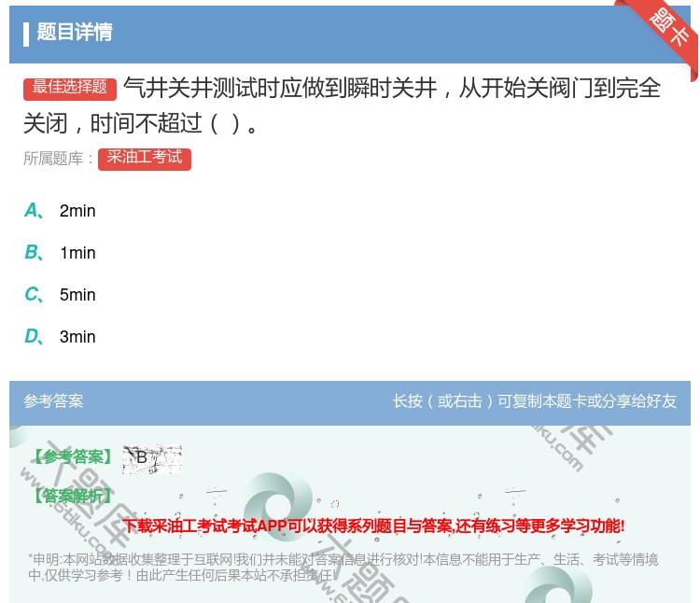Click the copy-or-share hint text 长按（或右击）
This screenshot has height=603, width=700.
coord(535,400)
